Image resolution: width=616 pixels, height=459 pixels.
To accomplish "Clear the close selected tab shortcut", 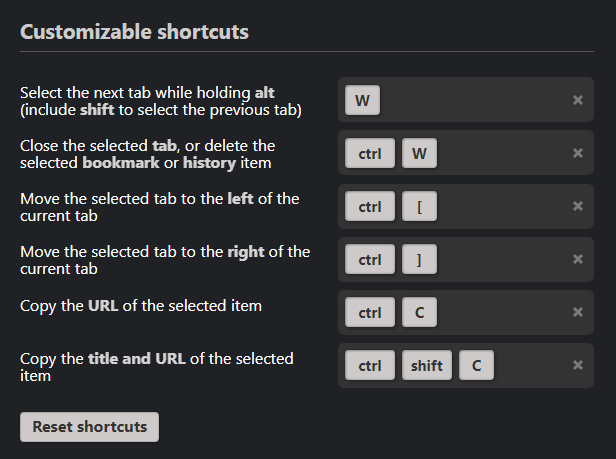I will 578,153.
